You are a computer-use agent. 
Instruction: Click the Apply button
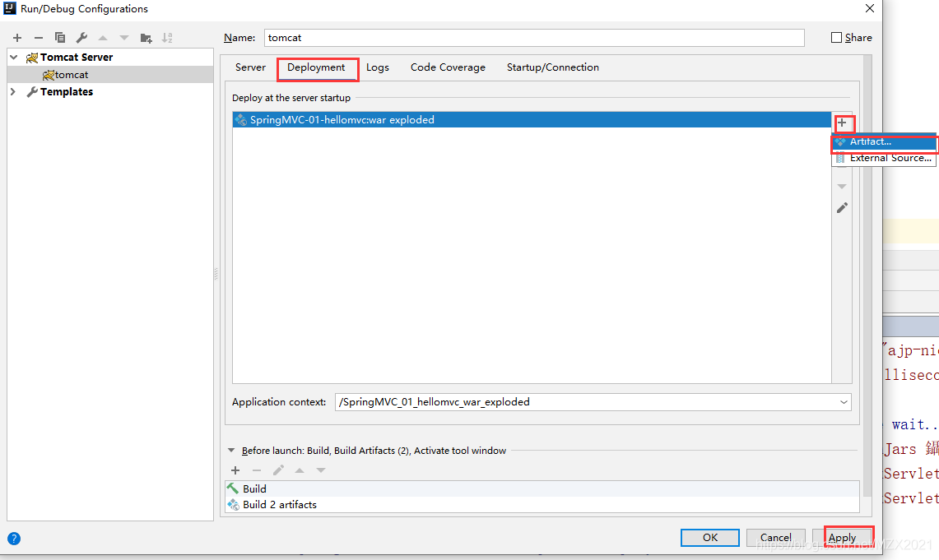(842, 537)
